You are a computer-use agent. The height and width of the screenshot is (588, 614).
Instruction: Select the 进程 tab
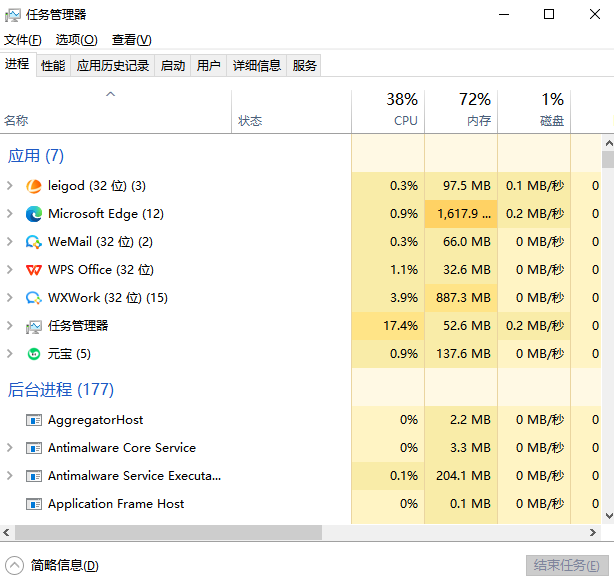(x=17, y=64)
